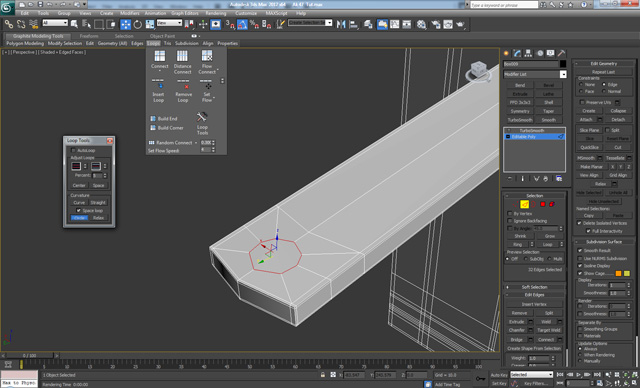This screenshot has height=388, width=640.
Task: Switch to the Freeform ribbon tab
Action: point(89,36)
